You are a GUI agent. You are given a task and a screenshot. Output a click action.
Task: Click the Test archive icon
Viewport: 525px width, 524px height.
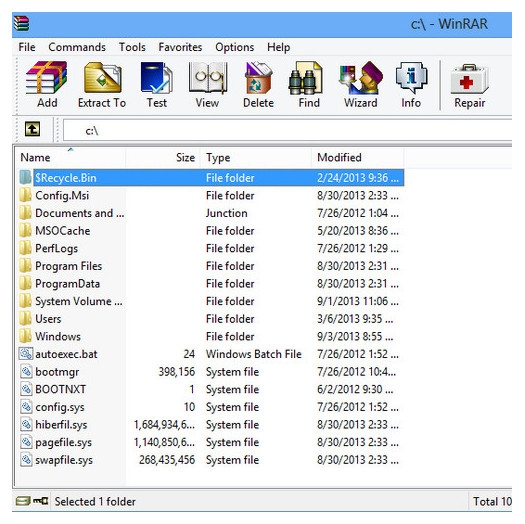tap(157, 77)
